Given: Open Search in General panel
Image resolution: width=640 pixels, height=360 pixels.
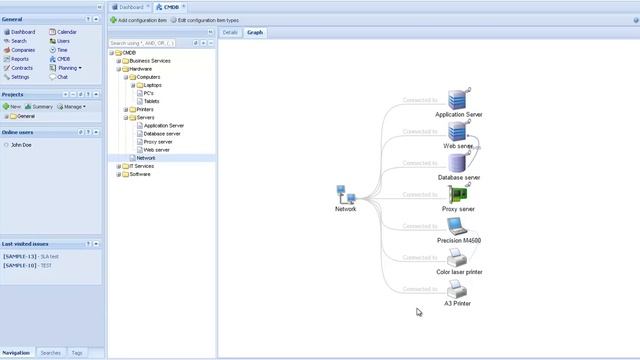Looking at the screenshot, I should pos(15,41).
